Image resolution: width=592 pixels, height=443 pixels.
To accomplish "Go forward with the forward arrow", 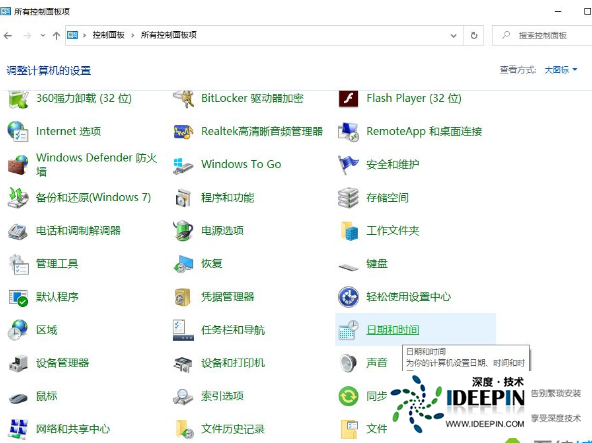I will click(27, 36).
